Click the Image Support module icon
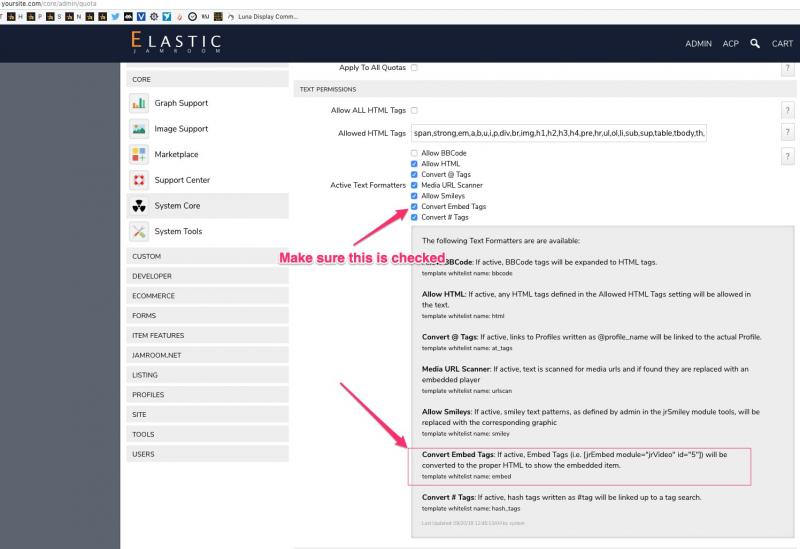Screen dimensions: 800x549 tap(139, 129)
